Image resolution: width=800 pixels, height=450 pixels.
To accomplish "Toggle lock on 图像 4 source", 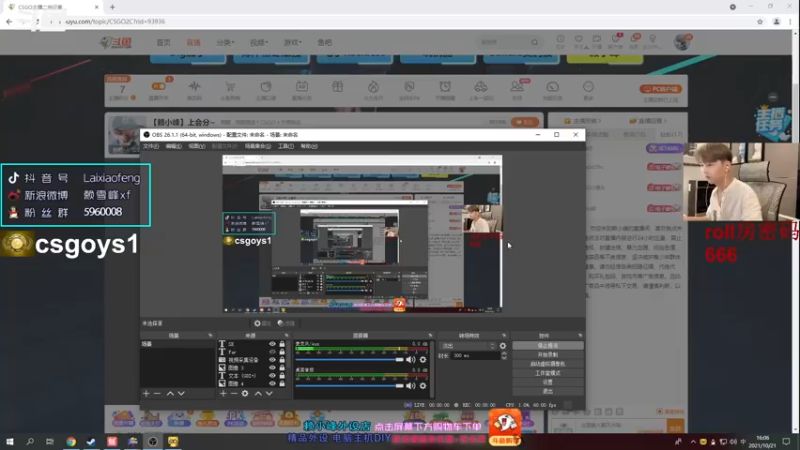I will pos(282,384).
